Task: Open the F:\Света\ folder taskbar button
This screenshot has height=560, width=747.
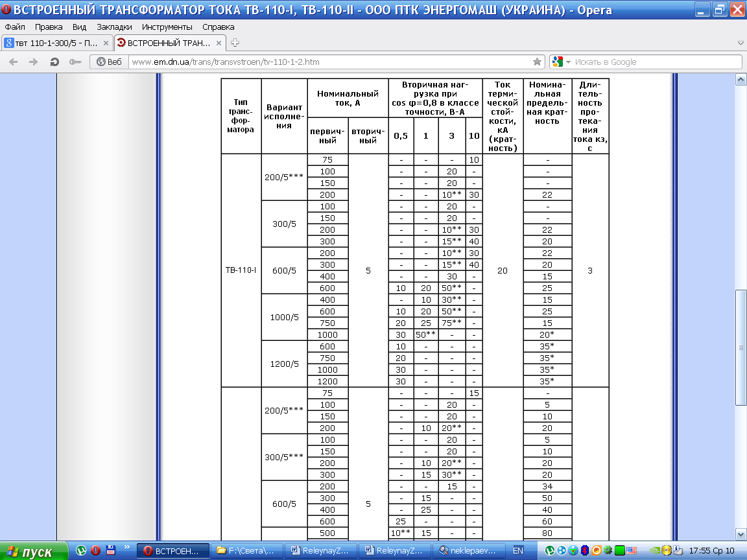Action: pyautogui.click(x=247, y=551)
